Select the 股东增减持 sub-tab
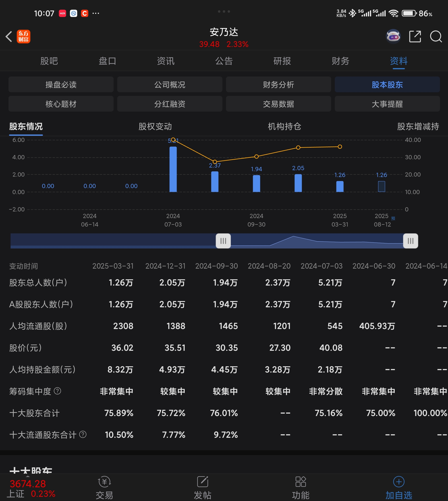Screen dimensions: 448x501 coord(418,126)
